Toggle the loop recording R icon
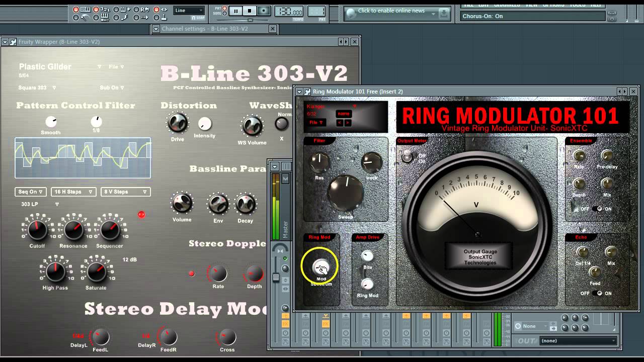Image resolution: width=644 pixels, height=362 pixels. point(144,10)
